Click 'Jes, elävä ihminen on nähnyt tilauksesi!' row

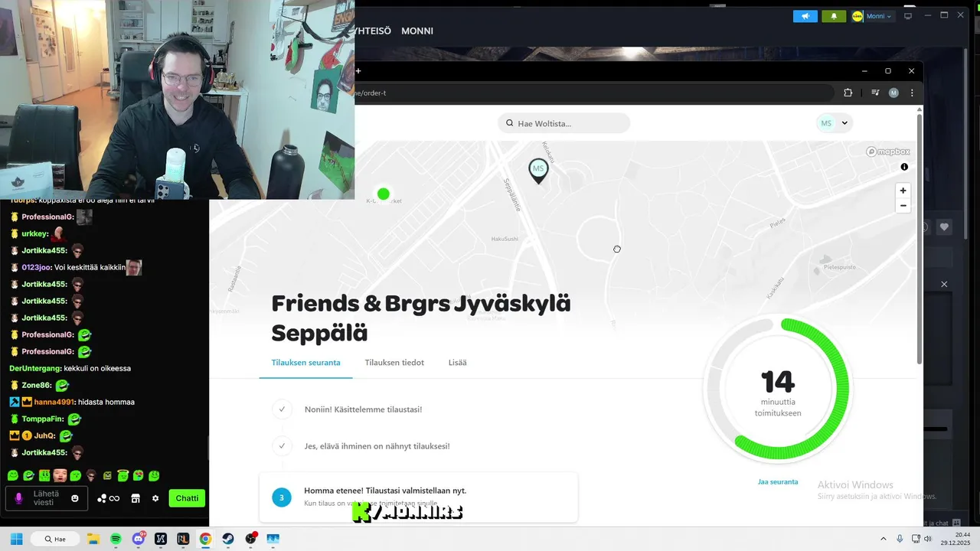tap(377, 446)
